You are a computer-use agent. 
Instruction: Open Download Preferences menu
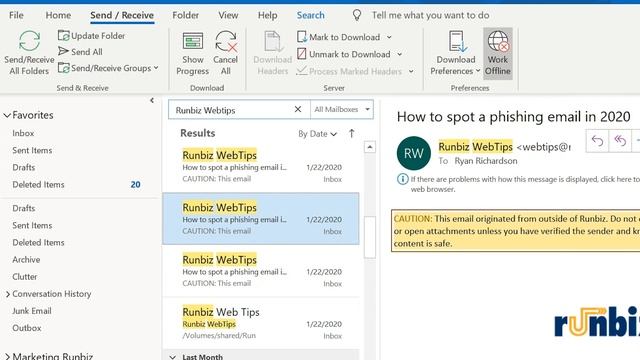point(456,53)
